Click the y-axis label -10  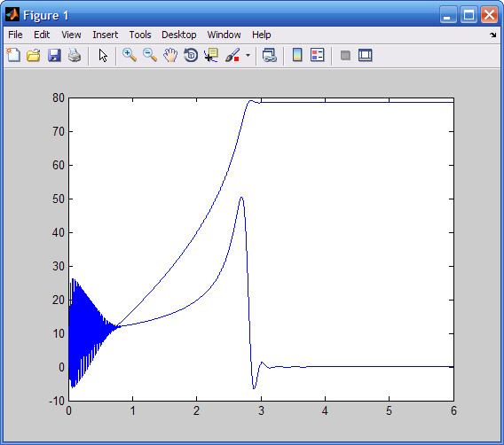click(57, 401)
